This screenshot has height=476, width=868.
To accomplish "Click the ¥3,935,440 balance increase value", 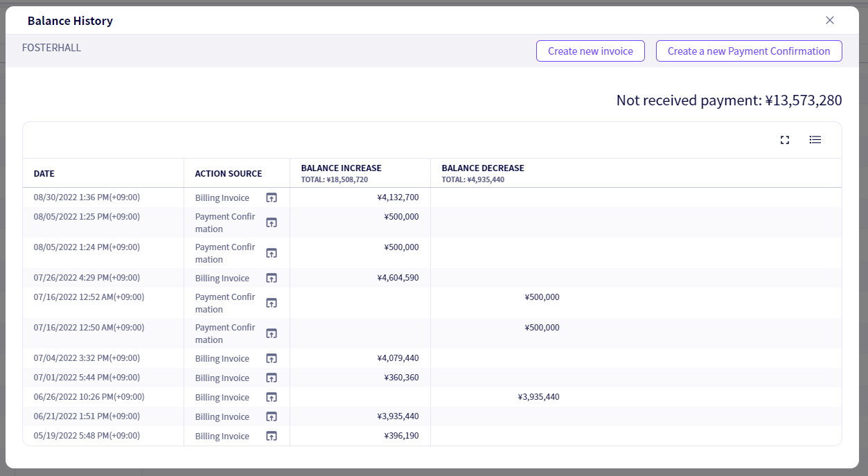I will point(398,416).
